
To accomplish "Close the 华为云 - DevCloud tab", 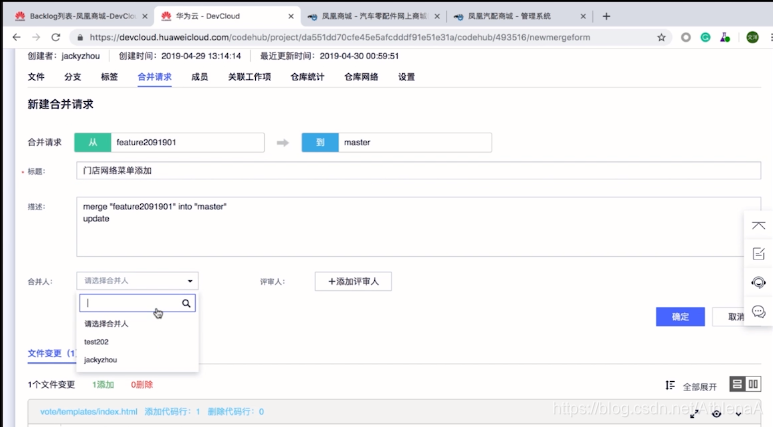I will pos(291,16).
